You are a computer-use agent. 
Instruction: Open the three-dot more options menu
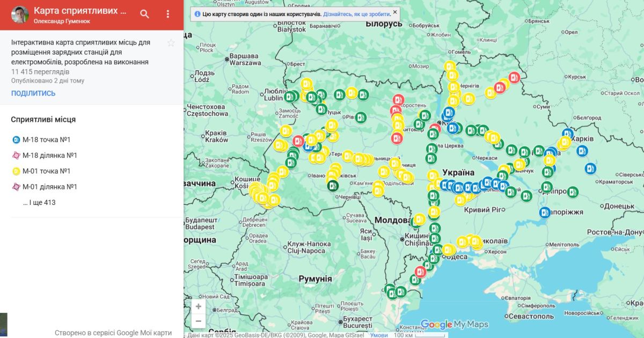[x=168, y=14]
